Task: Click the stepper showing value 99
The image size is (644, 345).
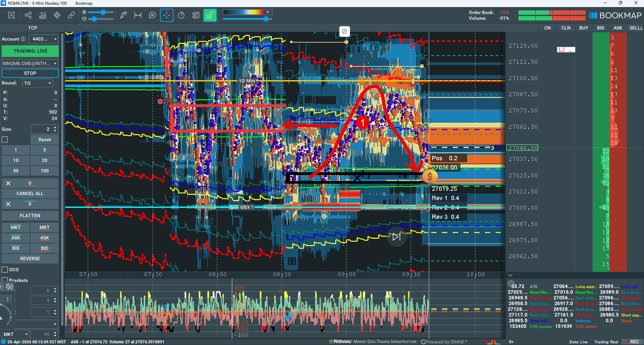Action: point(45,334)
